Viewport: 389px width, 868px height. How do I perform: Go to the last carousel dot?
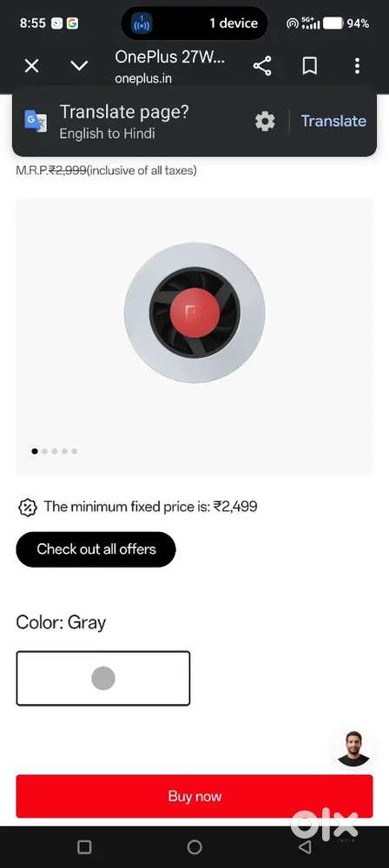tap(75, 451)
